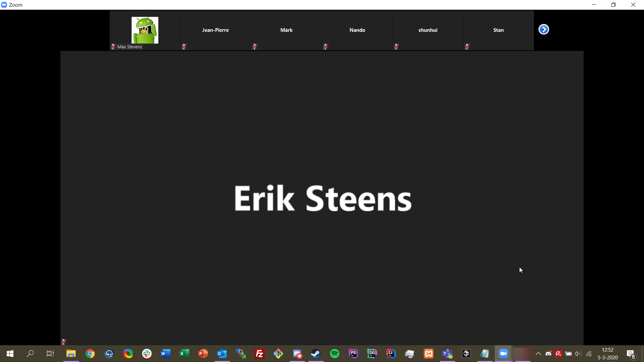The width and height of the screenshot is (644, 362).
Task: Click the muted mic icon on Stan's tile
Action: [x=467, y=47]
